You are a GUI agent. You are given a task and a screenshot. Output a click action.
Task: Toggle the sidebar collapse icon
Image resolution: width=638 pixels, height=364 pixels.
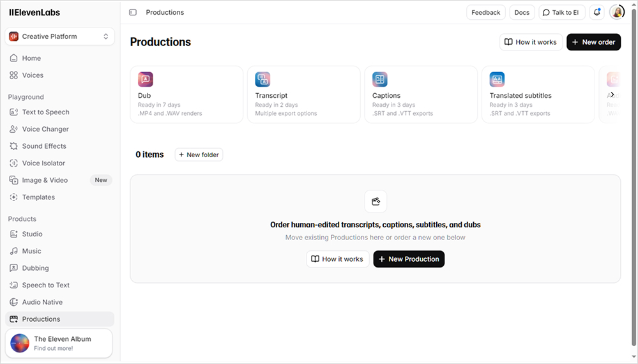[133, 12]
